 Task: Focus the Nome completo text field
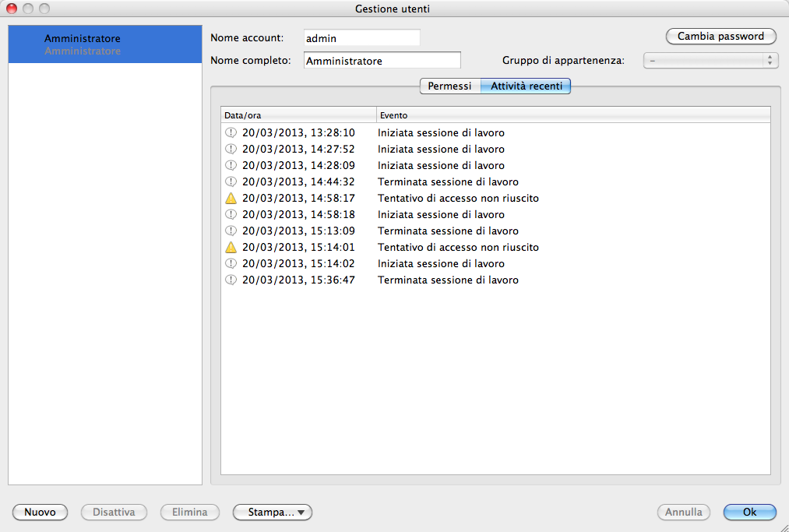point(382,61)
